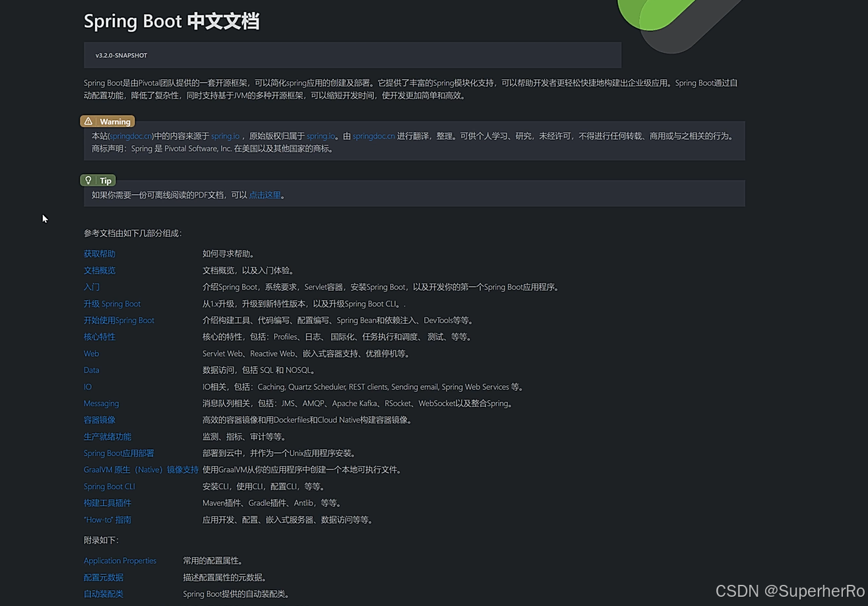This screenshot has width=868, height=606.
Task: Click the Tip lightbulb icon
Action: coord(88,180)
